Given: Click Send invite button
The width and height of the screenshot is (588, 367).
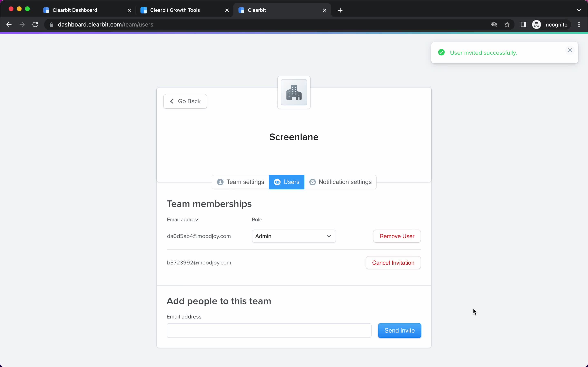Looking at the screenshot, I should pos(400,330).
